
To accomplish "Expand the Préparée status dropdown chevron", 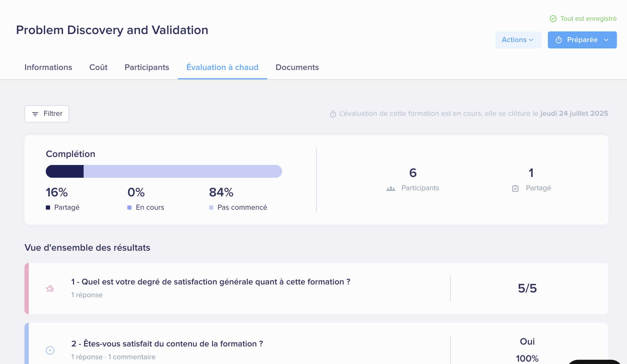I will (606, 40).
